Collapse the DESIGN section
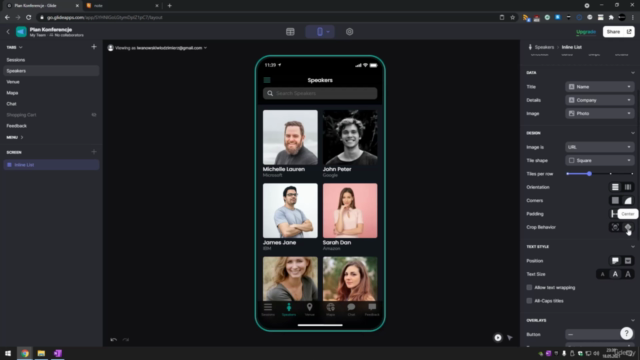640x360 pixels. point(633,133)
